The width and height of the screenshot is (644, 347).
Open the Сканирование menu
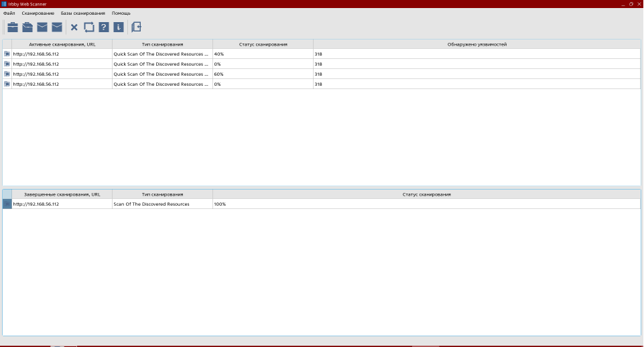click(38, 13)
